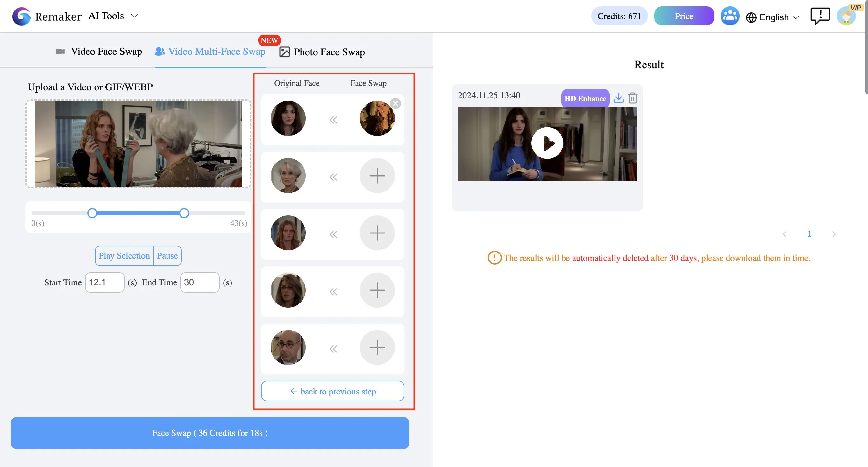Click the orange warning icon
The width and height of the screenshot is (868, 467).
click(x=494, y=258)
